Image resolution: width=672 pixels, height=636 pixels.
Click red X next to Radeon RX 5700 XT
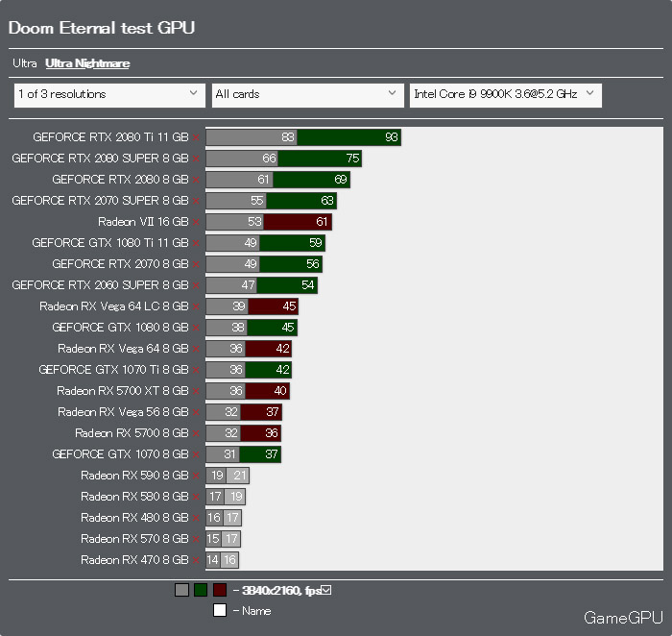[x=196, y=391]
